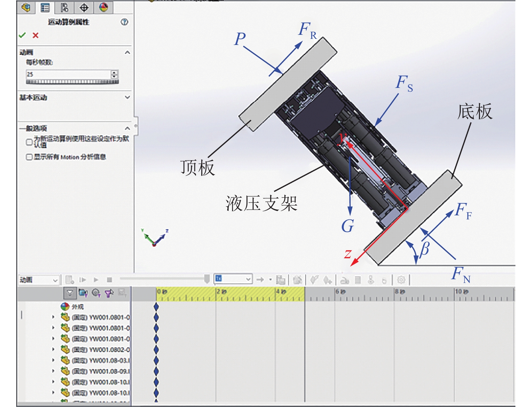Image resolution: width=532 pixels, height=407 pixels.
Task: Click the Stop playback button
Action: (109, 280)
